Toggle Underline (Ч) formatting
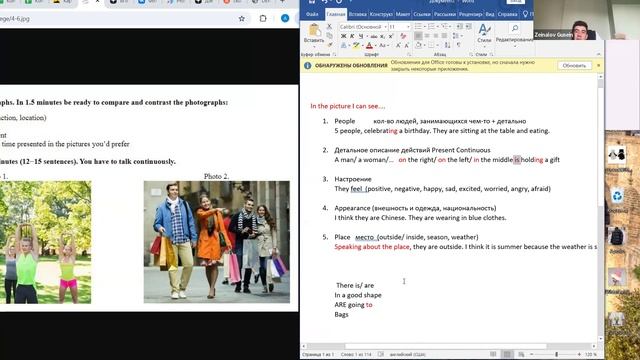Screen dimensions: 640x360 [361, 36]
